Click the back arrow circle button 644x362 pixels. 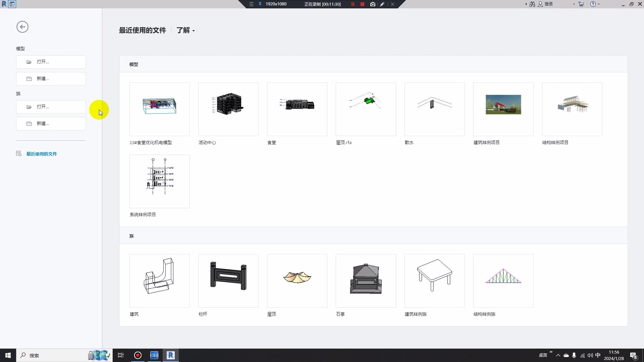(22, 27)
